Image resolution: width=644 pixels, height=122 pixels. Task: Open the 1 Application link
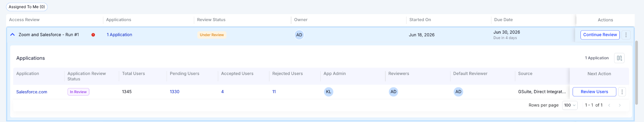coord(119,35)
